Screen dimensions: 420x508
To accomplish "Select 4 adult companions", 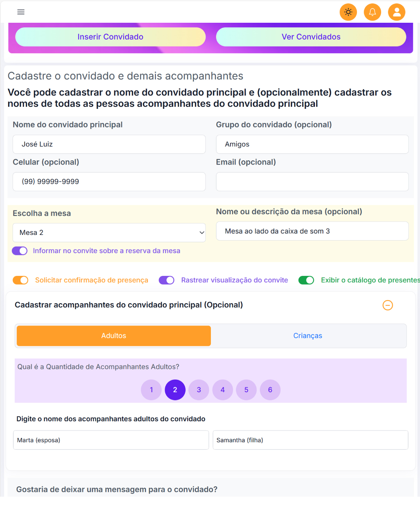I will 223,390.
